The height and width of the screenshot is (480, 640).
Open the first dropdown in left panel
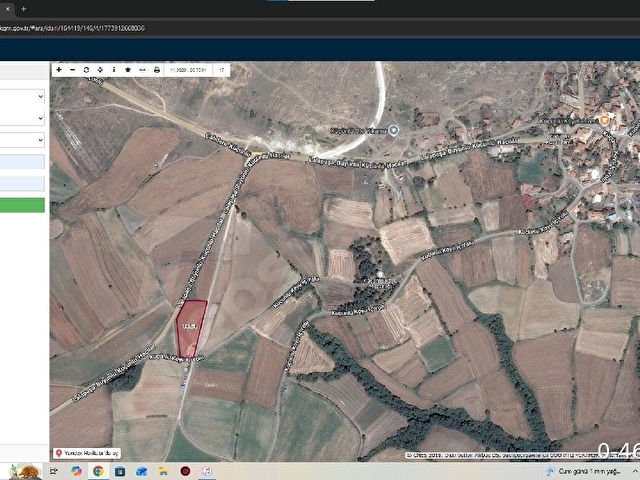pyautogui.click(x=22, y=96)
